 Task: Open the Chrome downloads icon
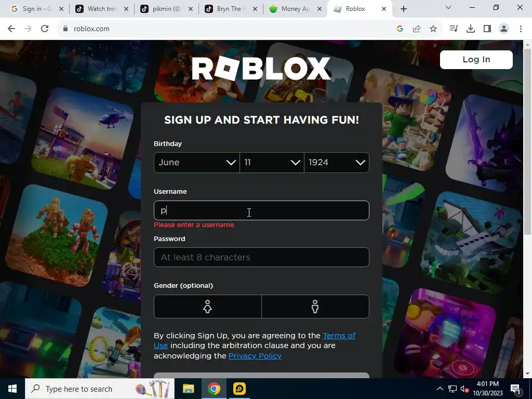coord(471,29)
